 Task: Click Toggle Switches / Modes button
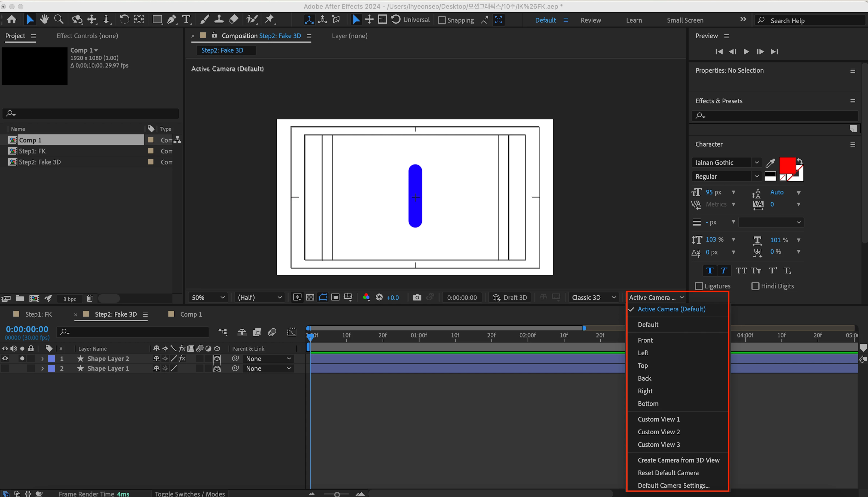(x=190, y=493)
